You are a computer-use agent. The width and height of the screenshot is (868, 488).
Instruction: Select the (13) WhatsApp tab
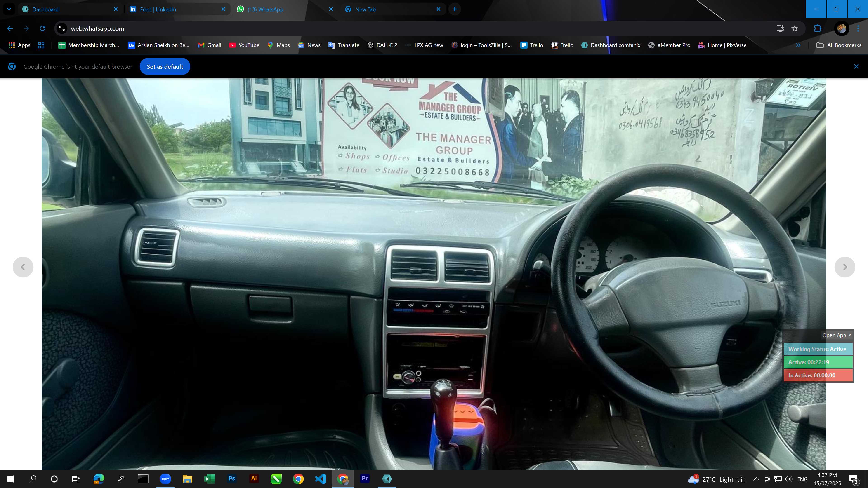(x=285, y=9)
